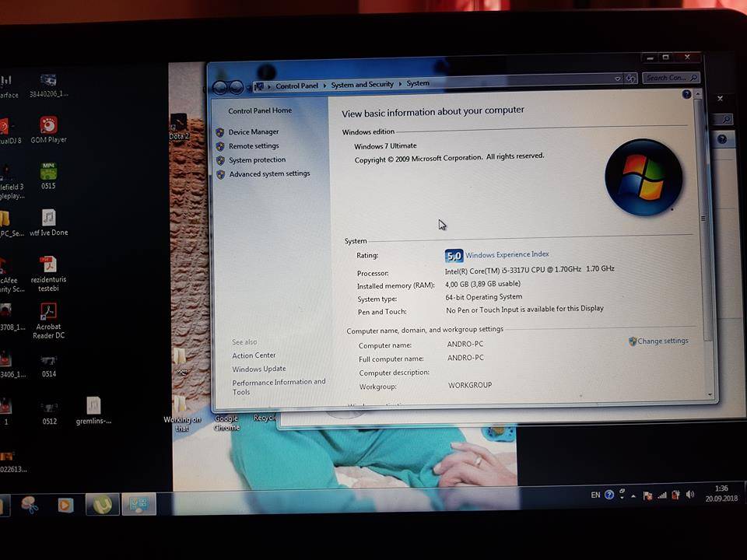
Task: Select the 38440206_1 image file icon
Action: 48,86
